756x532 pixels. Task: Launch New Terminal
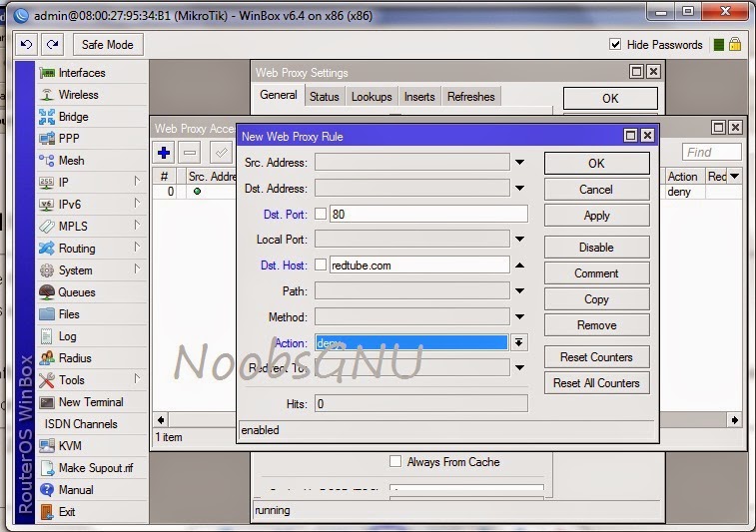(x=91, y=402)
